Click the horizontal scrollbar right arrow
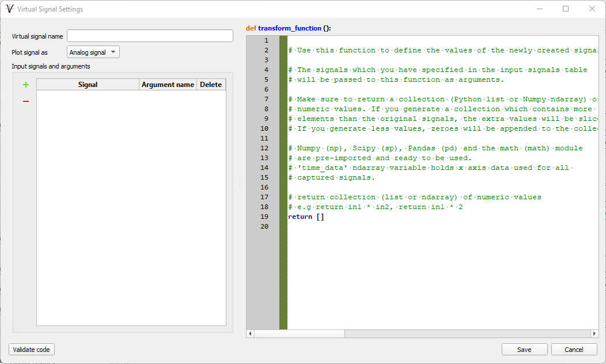Viewport: 606px width, 364px height. [594, 333]
